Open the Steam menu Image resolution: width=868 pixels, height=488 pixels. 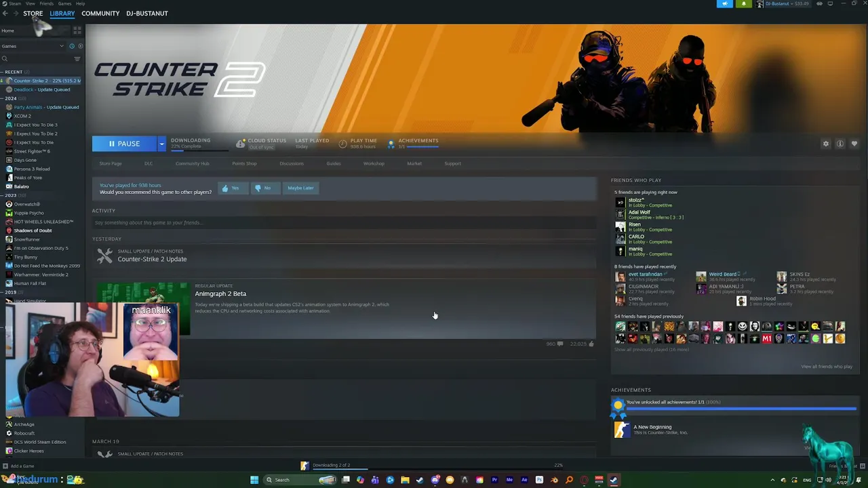click(14, 3)
